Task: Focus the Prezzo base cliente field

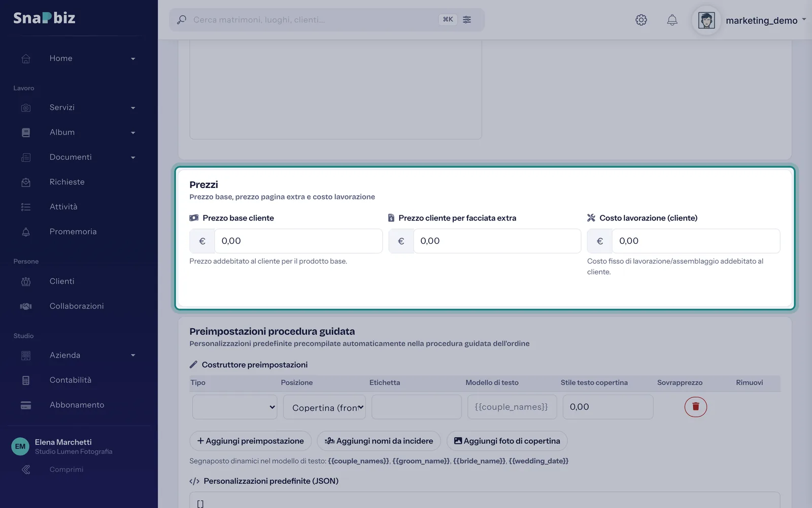Action: 298,241
